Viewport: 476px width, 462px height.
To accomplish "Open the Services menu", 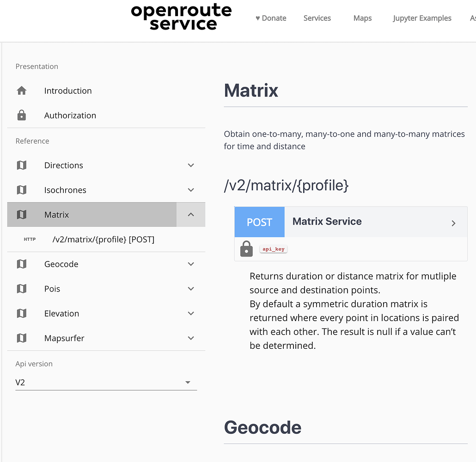I will [x=317, y=18].
